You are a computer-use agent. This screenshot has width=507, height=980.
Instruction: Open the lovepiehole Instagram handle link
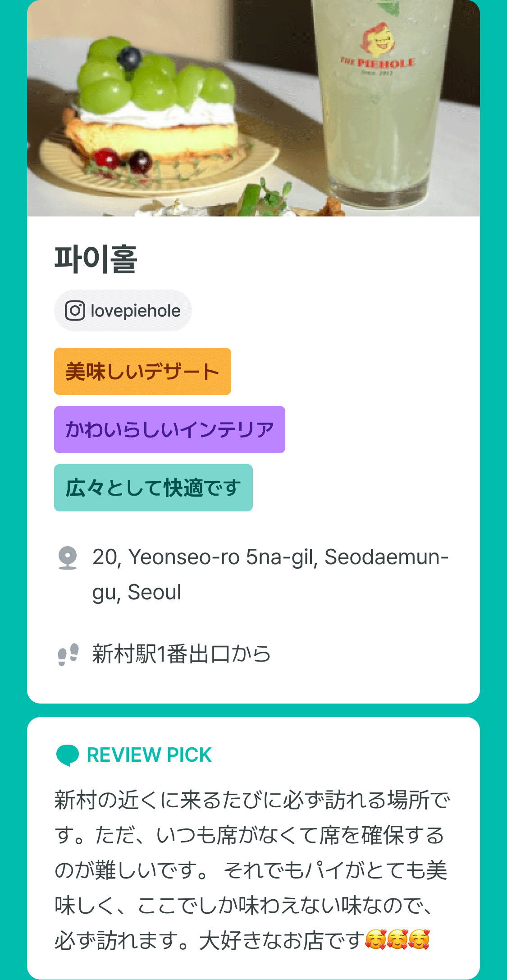[135, 311]
